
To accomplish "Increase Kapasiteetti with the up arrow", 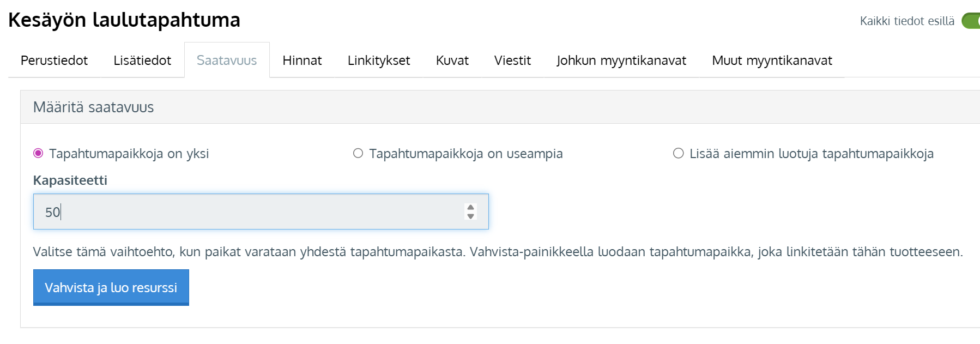I will point(471,207).
